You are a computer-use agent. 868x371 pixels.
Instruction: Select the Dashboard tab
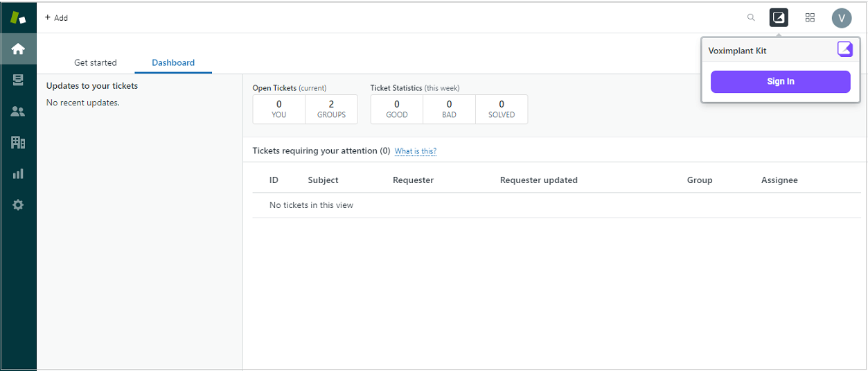click(x=173, y=62)
